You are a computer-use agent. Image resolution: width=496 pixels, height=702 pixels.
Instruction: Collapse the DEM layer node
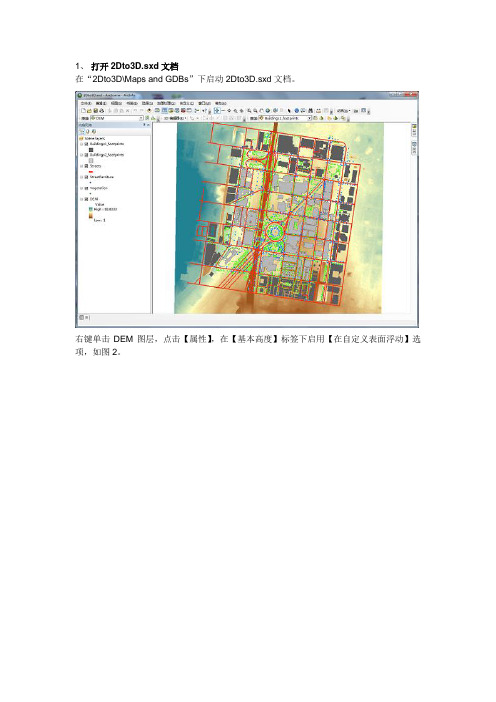click(81, 199)
